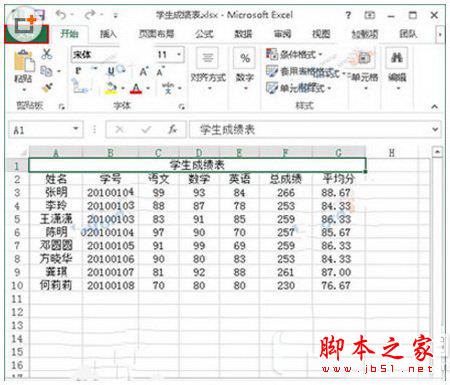Open the number format percent button
Screen dimensions: 450x385
(245, 69)
